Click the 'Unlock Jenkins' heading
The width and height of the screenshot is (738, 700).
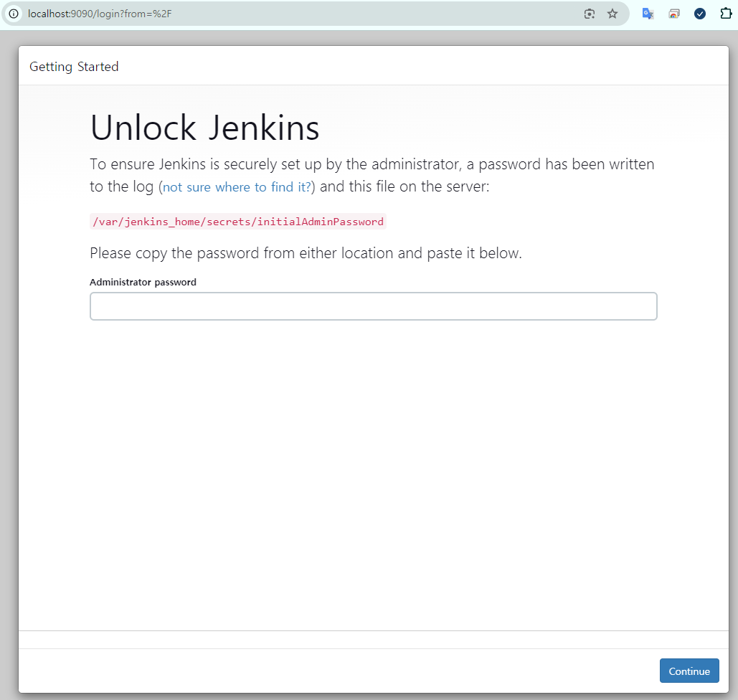pyautogui.click(x=204, y=128)
